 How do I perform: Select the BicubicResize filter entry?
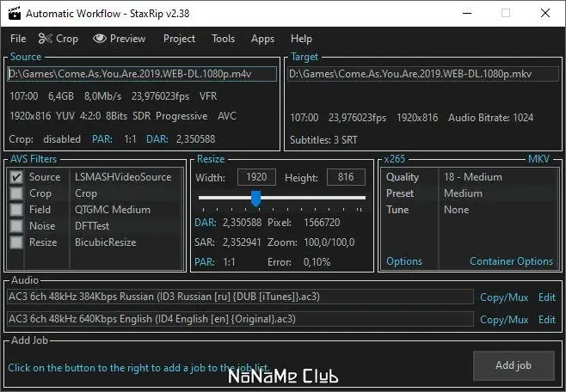click(x=106, y=242)
